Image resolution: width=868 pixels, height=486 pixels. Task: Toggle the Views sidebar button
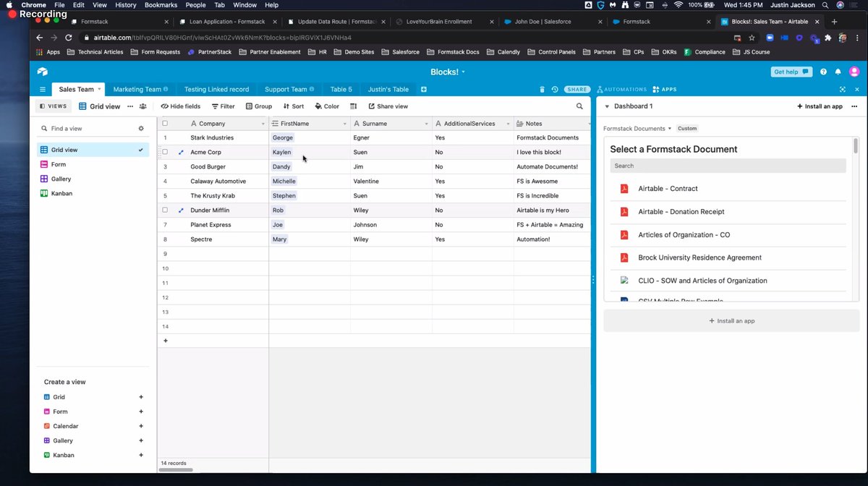53,106
